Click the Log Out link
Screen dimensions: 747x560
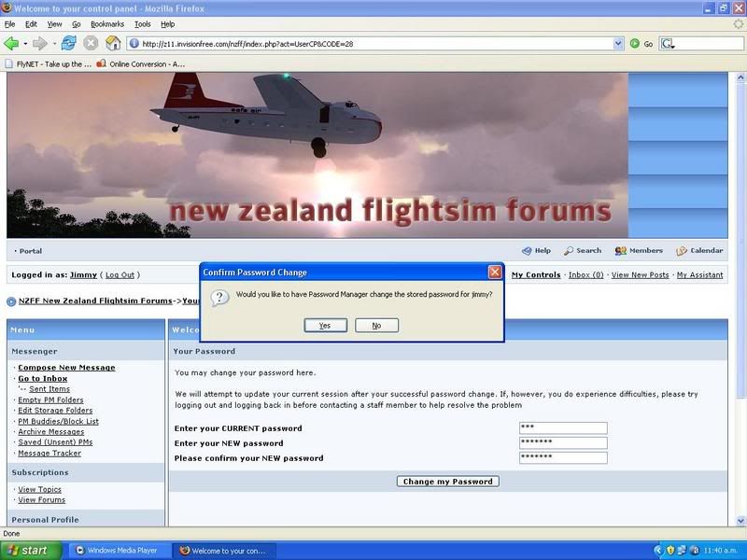click(x=120, y=275)
